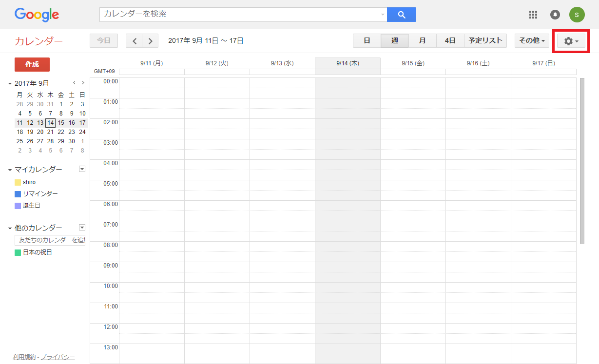
Task: Toggle the 日本の祝日 calendar
Action: point(36,252)
